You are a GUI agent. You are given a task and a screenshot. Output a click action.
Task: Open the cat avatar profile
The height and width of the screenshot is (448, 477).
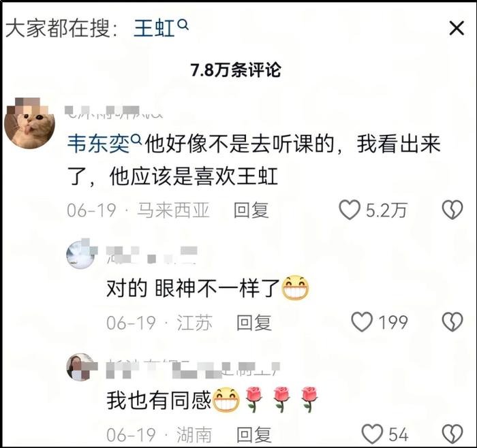29,123
